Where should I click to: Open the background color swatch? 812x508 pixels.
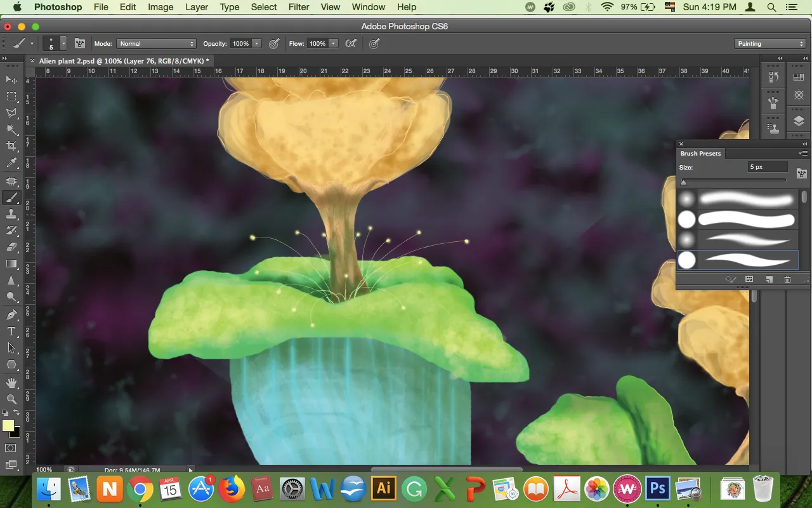15,432
